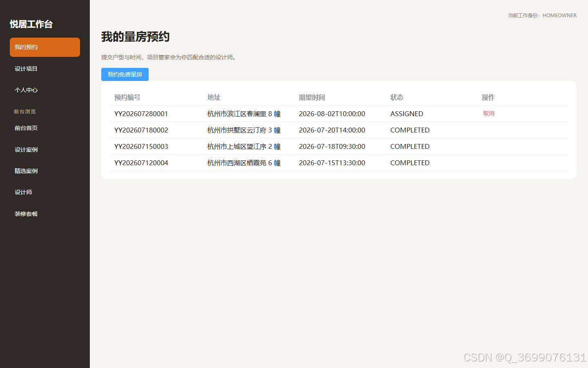
Task: Click the 操作 column header
Action: pyautogui.click(x=488, y=97)
